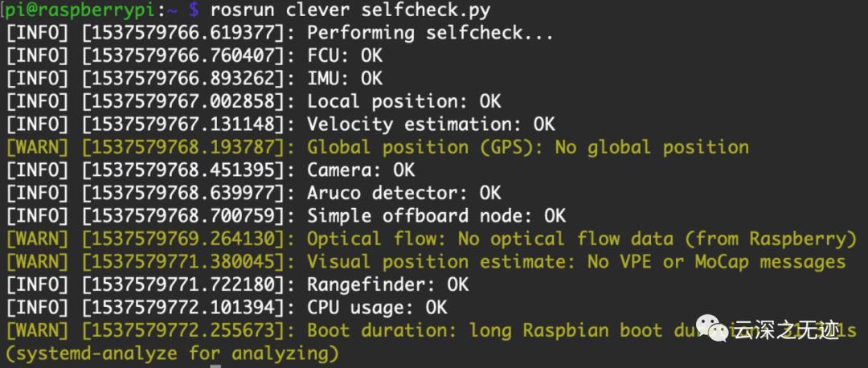Select the 'FCU: OK' log message
This screenshot has width=868, height=368.
point(345,56)
